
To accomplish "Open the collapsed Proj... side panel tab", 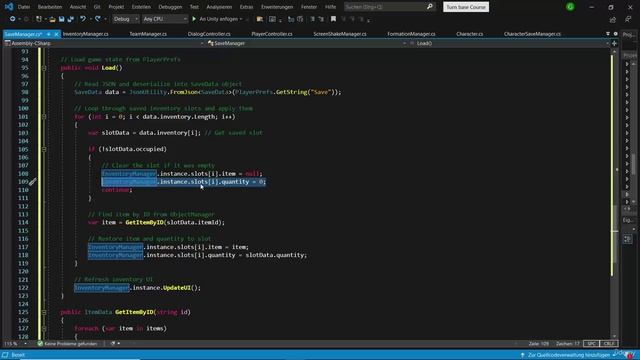I will pos(629,35).
